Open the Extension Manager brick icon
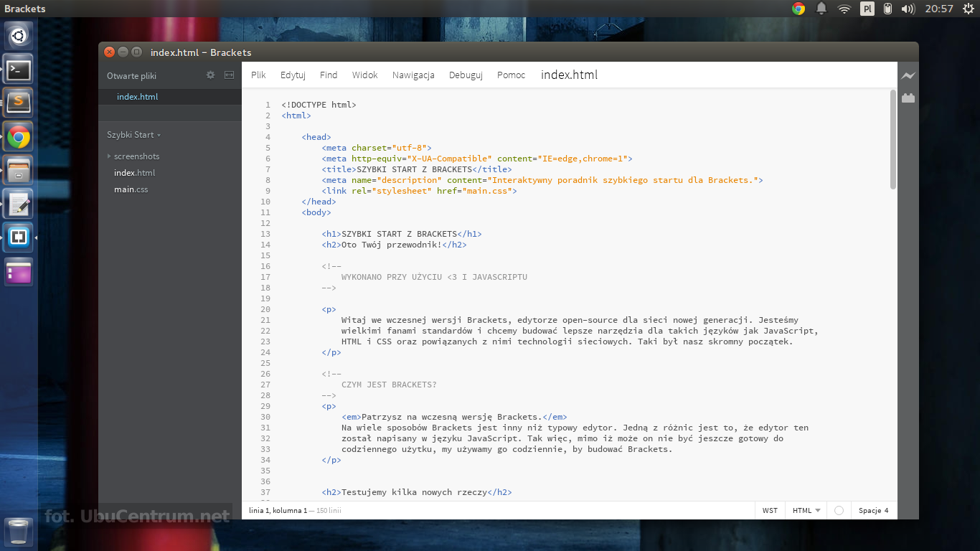 tap(908, 98)
